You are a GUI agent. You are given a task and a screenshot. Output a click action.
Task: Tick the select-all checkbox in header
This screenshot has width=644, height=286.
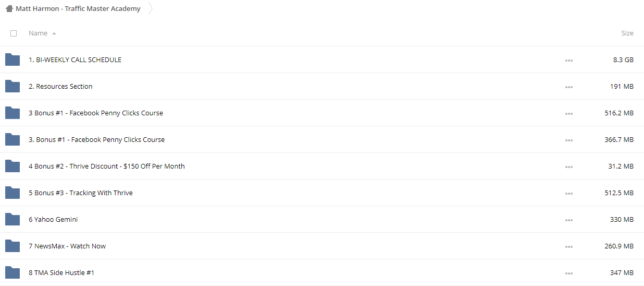click(14, 33)
